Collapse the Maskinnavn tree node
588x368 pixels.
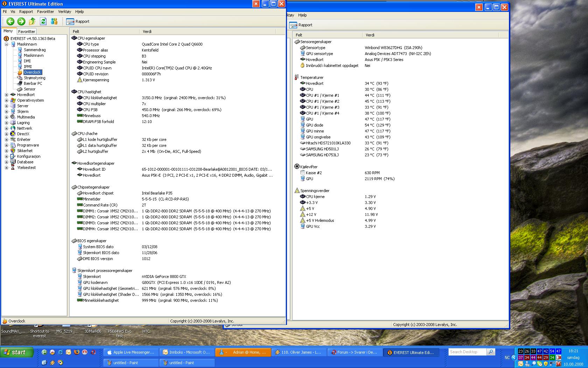6,44
